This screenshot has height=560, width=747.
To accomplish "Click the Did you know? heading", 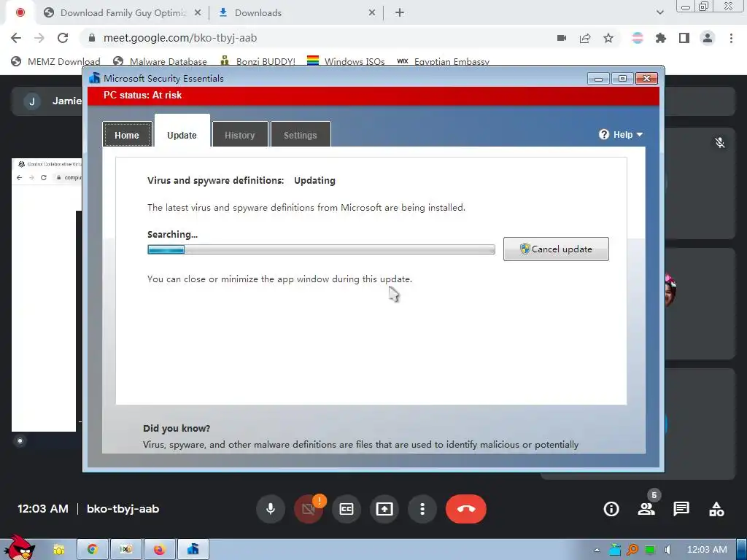I will point(177,428).
